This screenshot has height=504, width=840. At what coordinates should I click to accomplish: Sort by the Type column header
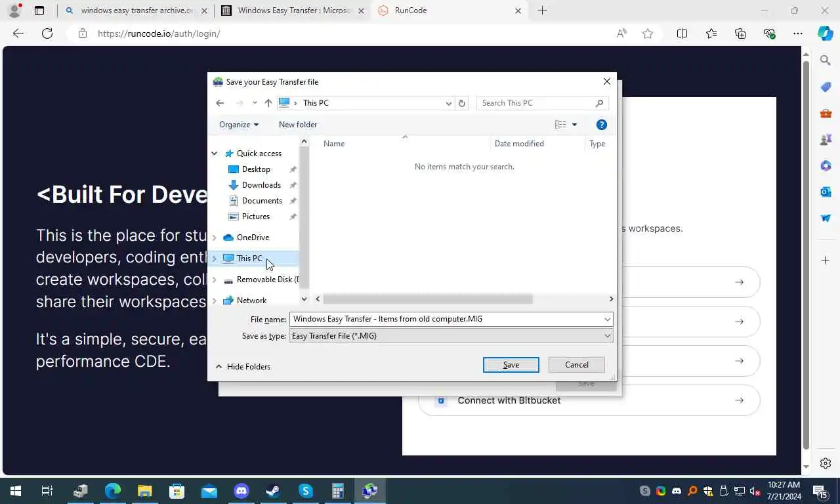(597, 144)
